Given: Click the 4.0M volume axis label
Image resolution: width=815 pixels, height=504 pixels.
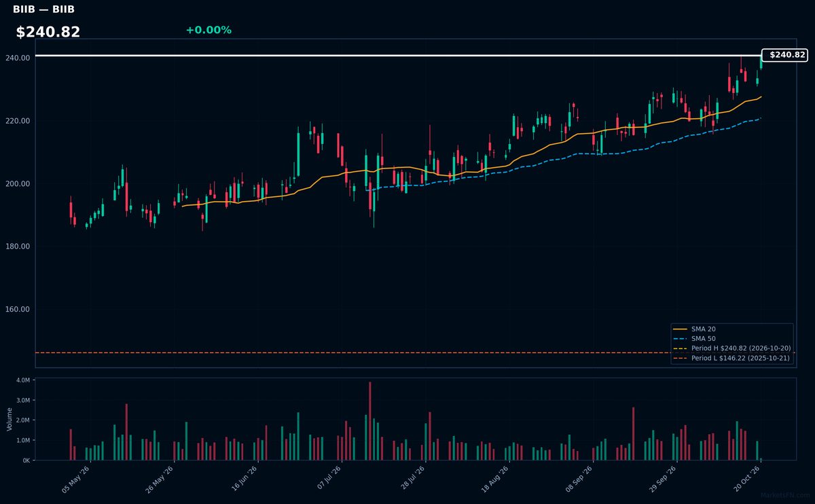Looking at the screenshot, I should 22,380.
